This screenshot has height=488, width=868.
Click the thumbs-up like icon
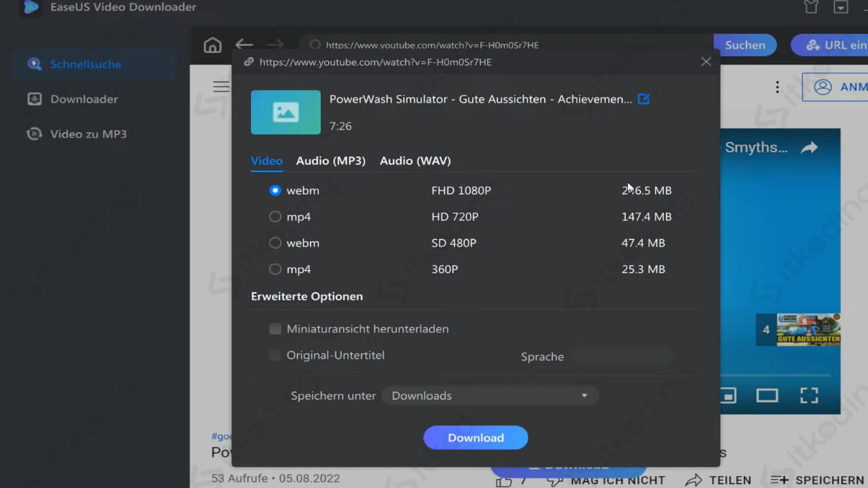click(504, 481)
